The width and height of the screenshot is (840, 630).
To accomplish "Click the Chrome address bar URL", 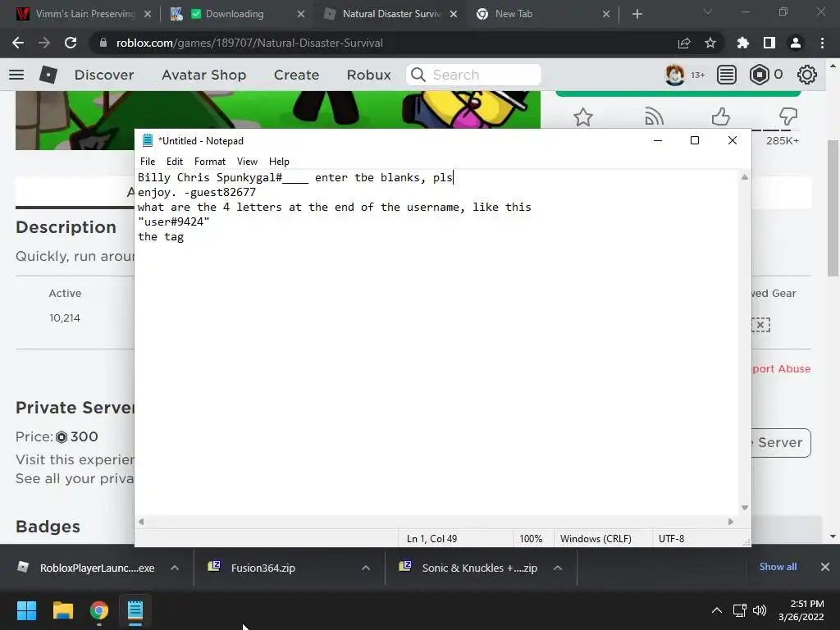I will click(249, 43).
